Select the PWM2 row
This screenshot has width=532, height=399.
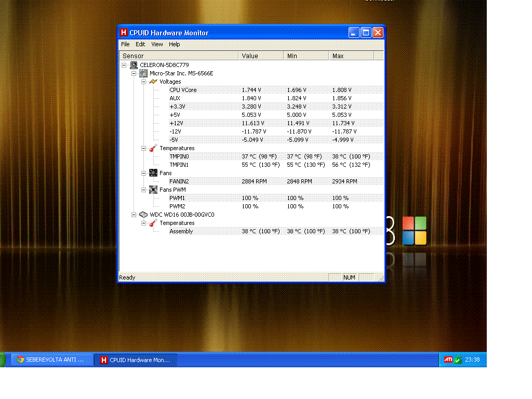(x=276, y=206)
